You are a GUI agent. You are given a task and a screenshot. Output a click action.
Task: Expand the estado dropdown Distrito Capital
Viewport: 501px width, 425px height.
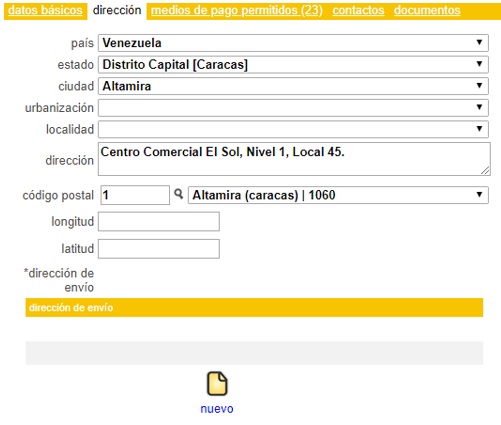(293, 65)
